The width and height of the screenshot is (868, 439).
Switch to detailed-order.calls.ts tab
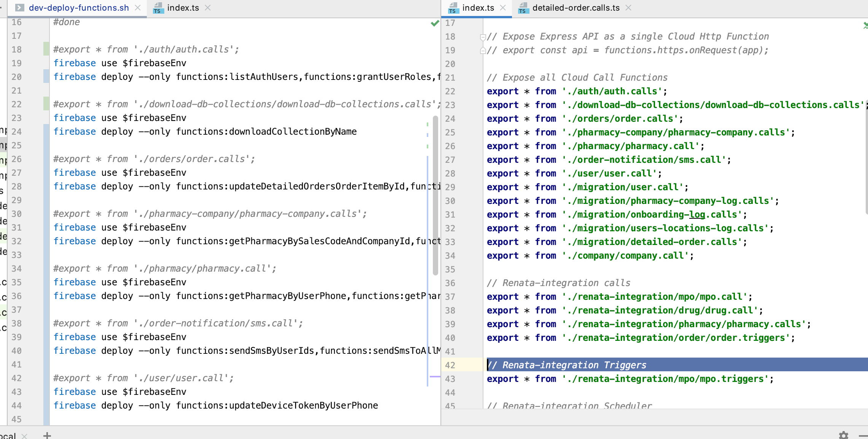(575, 8)
